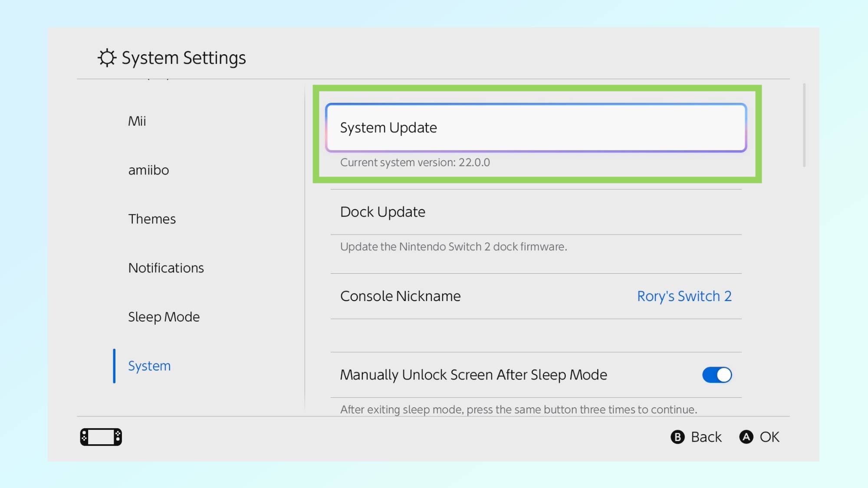
Task: Select Sleep Mode in the sidebar
Action: click(x=164, y=317)
